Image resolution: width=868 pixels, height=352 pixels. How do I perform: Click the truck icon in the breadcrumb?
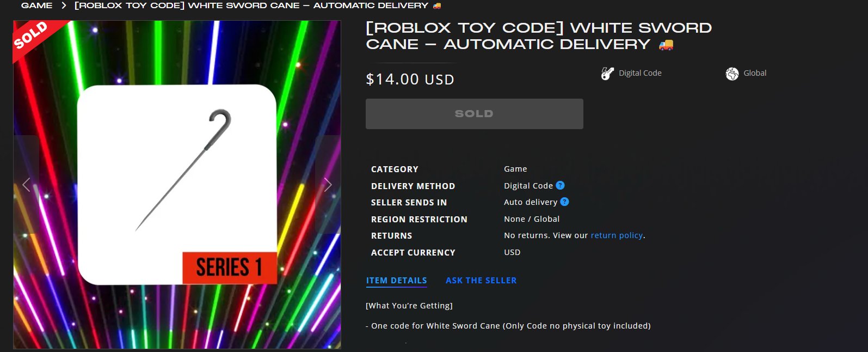point(437,5)
